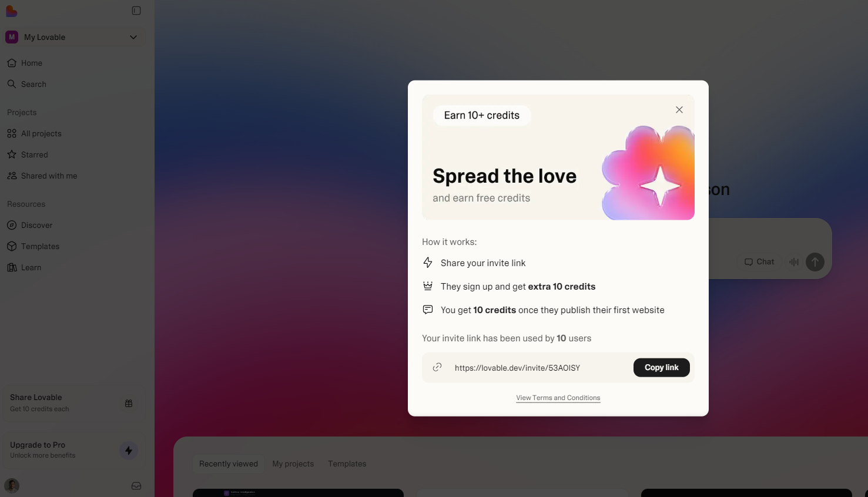Click the link chain icon beside invite URL
Image resolution: width=868 pixels, height=497 pixels.
437,367
